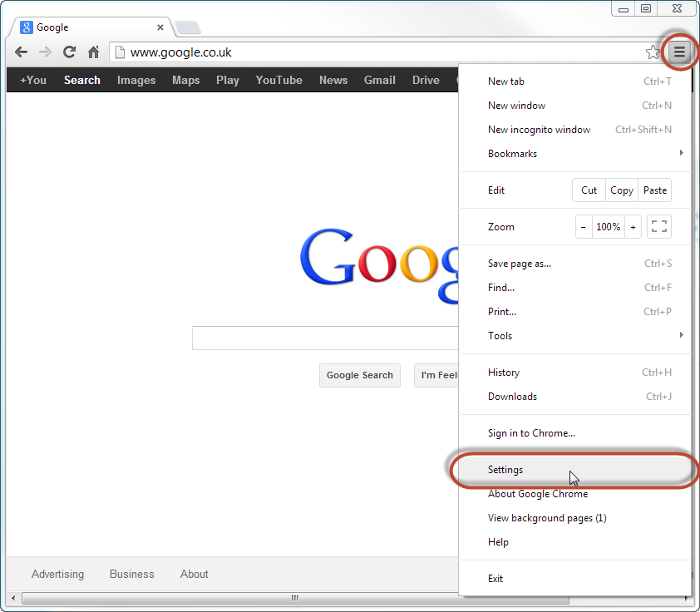This screenshot has width=700, height=612.
Task: Reload the current page
Action: (x=69, y=52)
